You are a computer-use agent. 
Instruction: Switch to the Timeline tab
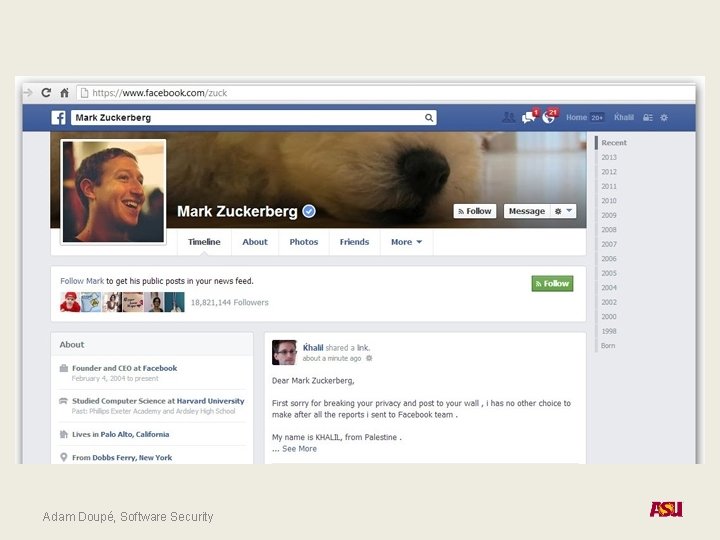pyautogui.click(x=204, y=242)
